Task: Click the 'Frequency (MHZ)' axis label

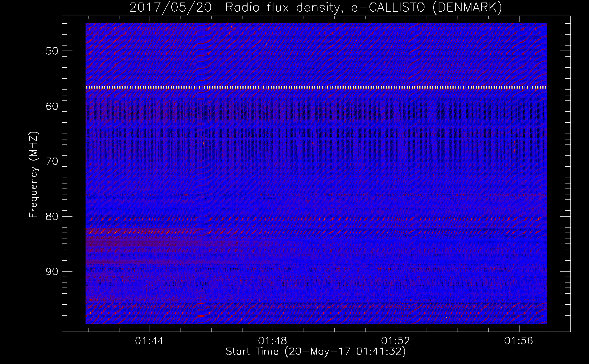Action: 33,175
